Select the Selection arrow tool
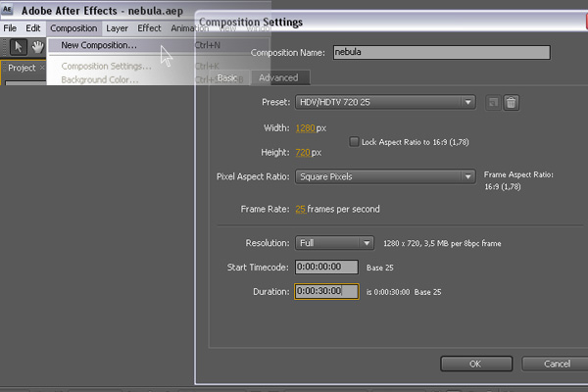Viewport: 588px width, 392px height. click(x=18, y=47)
